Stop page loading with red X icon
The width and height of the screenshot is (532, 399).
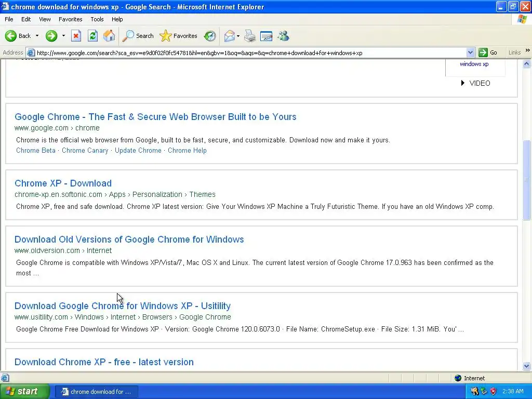[76, 36]
